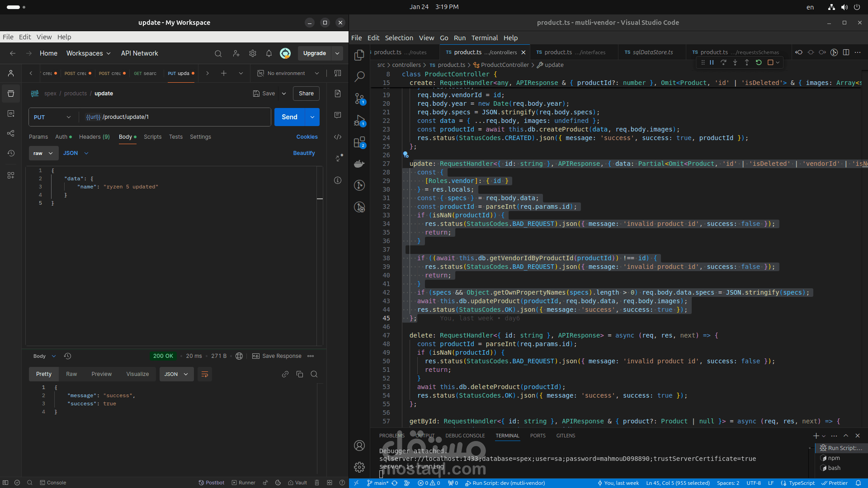Open VS Code Terminal menu

484,38
